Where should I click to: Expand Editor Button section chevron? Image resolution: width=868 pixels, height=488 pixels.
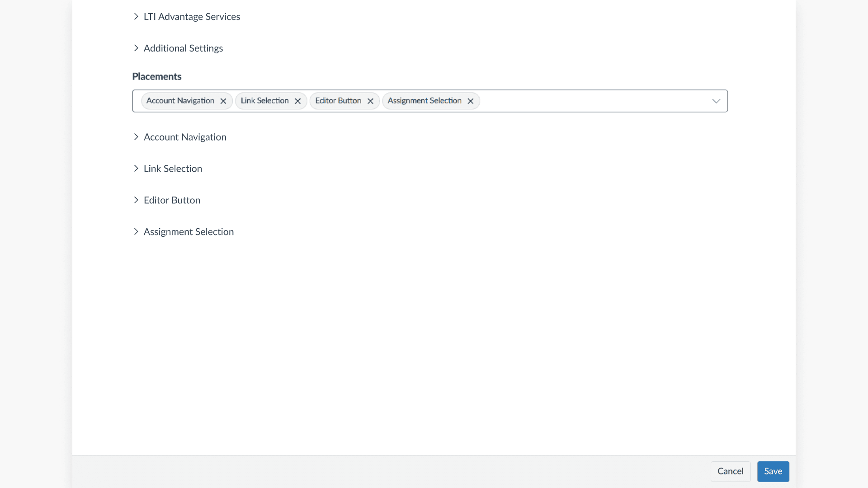tap(136, 200)
